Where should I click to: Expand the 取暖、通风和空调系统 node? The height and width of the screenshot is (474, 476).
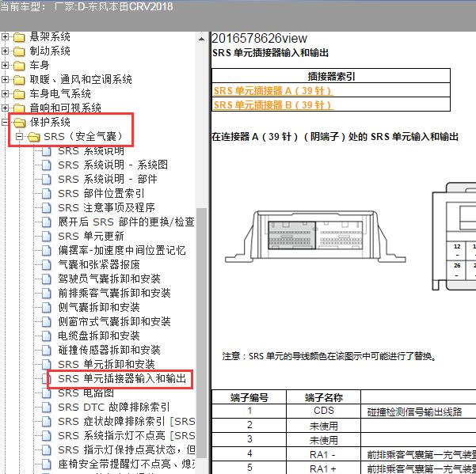pyautogui.click(x=5, y=79)
